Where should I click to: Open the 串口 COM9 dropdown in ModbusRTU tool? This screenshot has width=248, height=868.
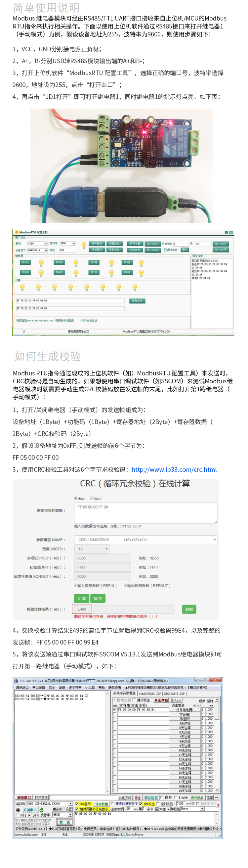coord(38,244)
